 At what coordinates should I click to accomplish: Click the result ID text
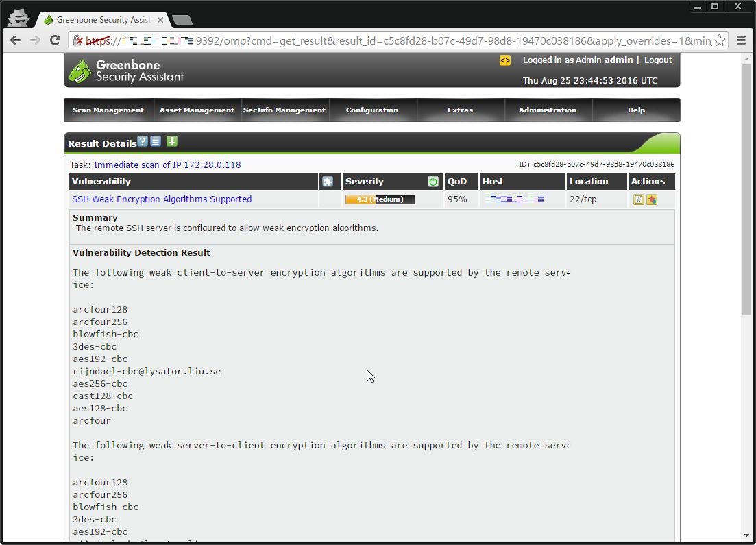click(x=596, y=165)
